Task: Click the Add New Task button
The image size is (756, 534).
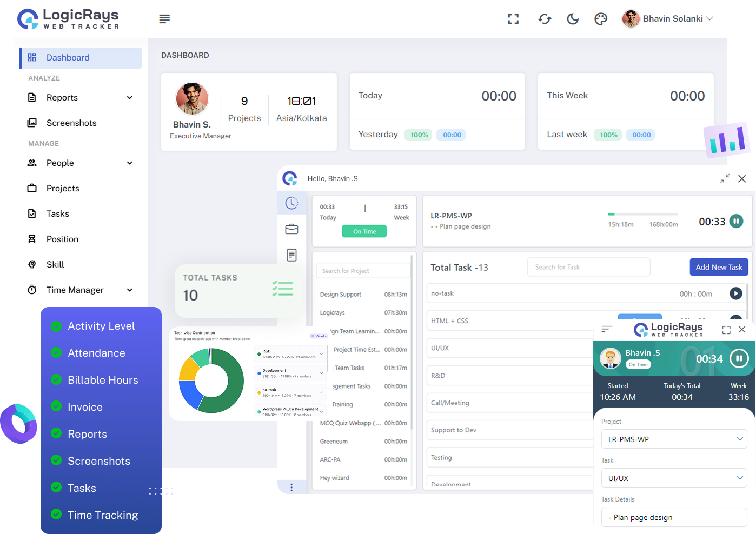Action: (x=719, y=267)
